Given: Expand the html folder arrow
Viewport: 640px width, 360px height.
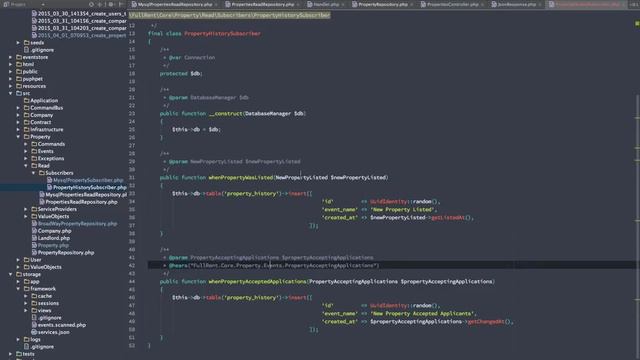Looking at the screenshot, I should 11,64.
